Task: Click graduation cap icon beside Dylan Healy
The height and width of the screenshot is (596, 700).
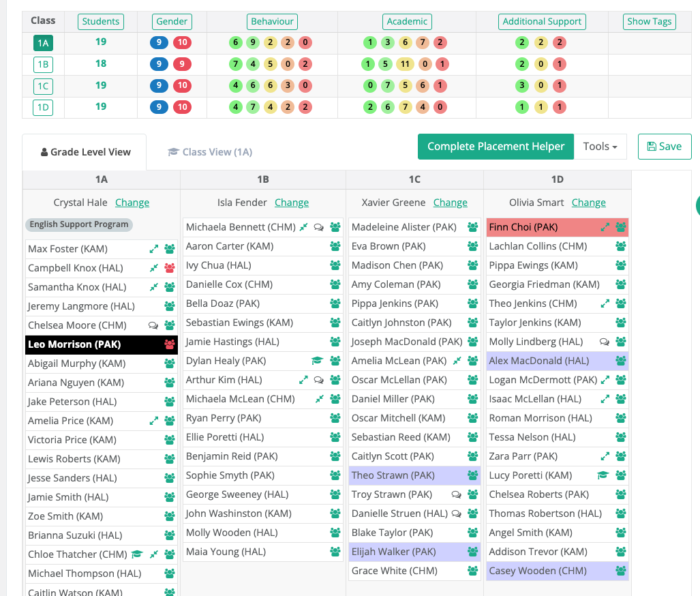Action: pos(317,361)
